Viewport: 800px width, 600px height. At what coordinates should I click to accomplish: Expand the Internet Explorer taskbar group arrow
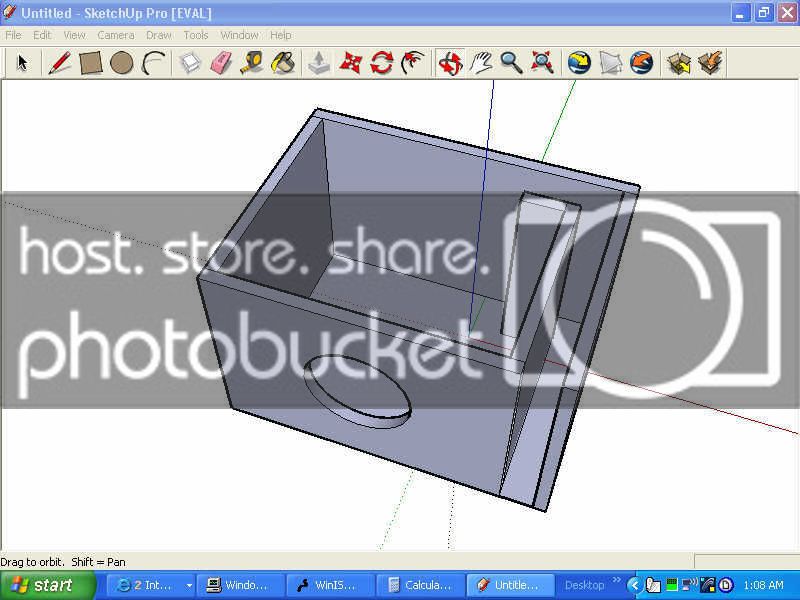click(189, 585)
